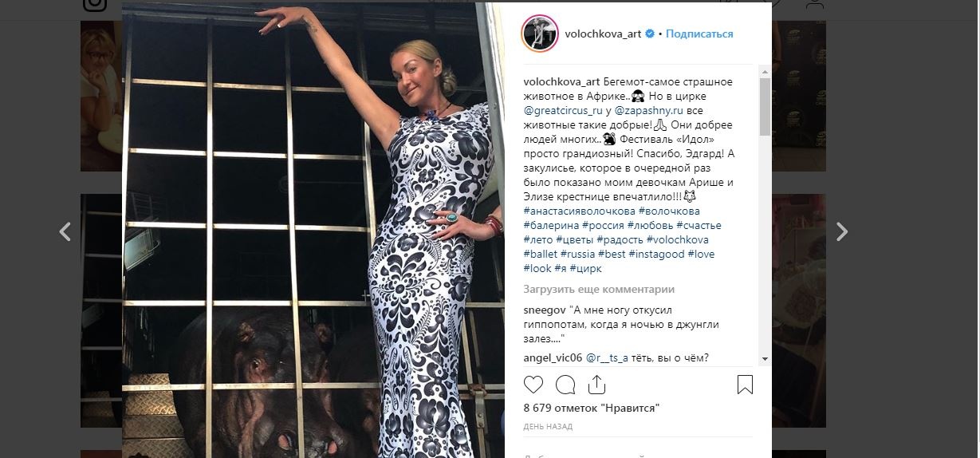The image size is (980, 458).
Task: Click the comments scrollbar up arrow
Action: tap(765, 71)
